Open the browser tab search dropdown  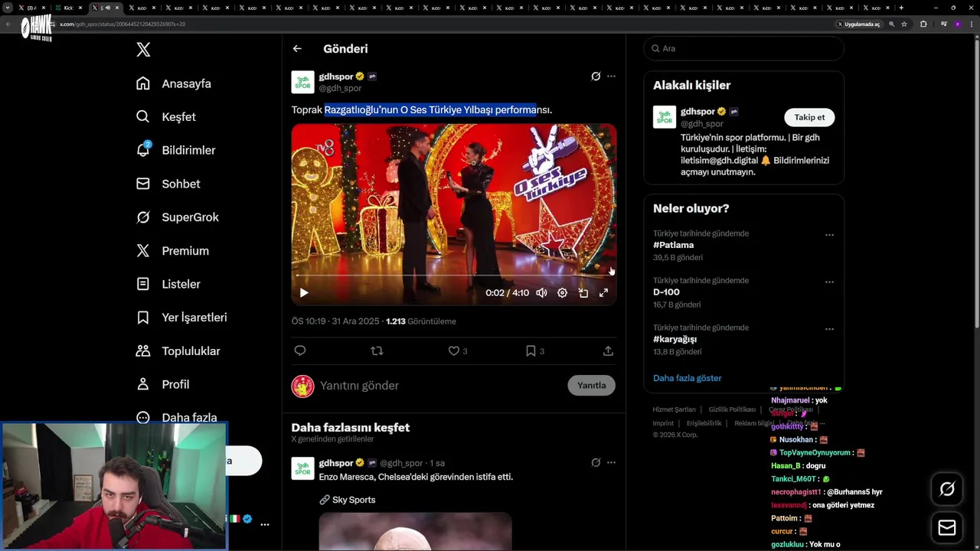[x=8, y=8]
